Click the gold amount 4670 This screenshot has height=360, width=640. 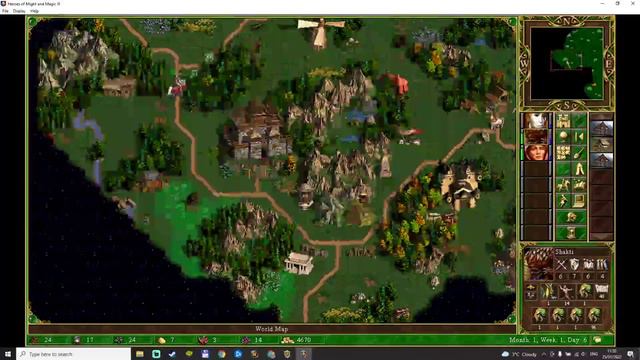tap(304, 340)
